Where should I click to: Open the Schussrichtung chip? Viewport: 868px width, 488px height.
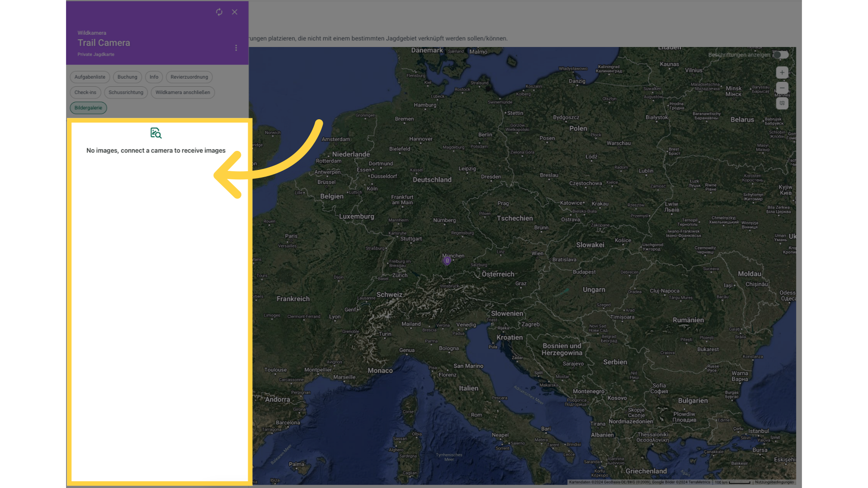pos(126,93)
